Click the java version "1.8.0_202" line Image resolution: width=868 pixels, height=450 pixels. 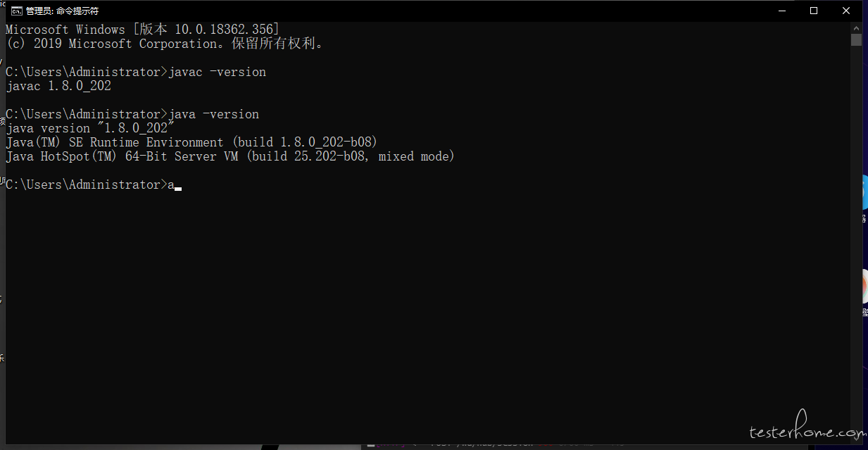[90, 128]
